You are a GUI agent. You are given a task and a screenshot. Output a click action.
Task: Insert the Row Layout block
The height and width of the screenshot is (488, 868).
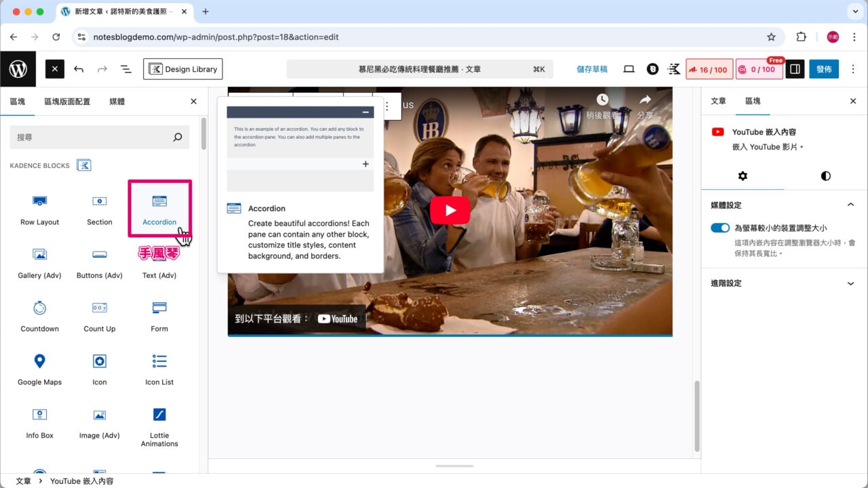[x=39, y=208]
